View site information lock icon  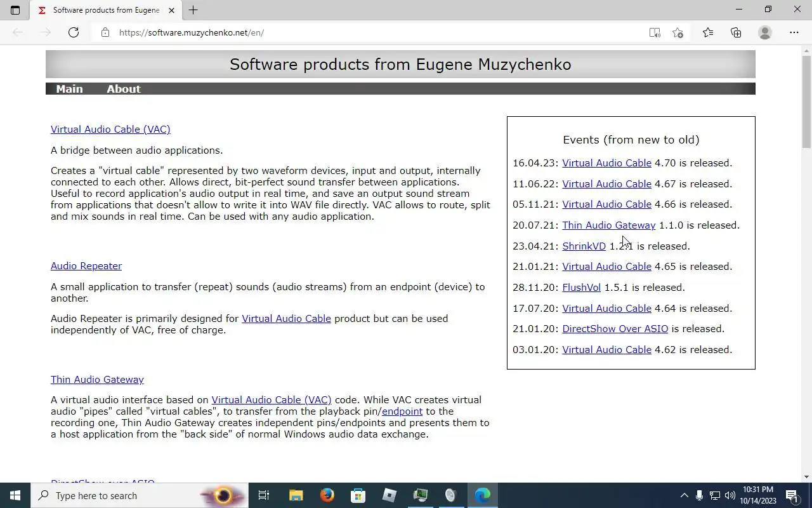(x=105, y=32)
